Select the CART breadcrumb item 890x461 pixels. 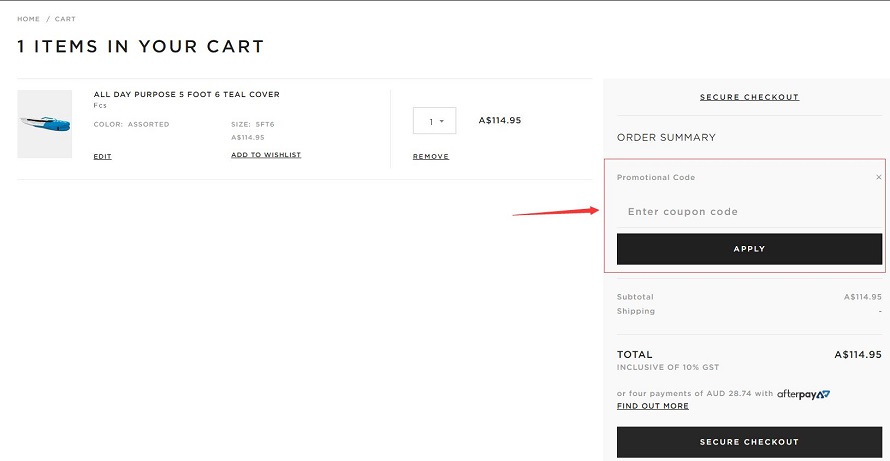point(65,19)
